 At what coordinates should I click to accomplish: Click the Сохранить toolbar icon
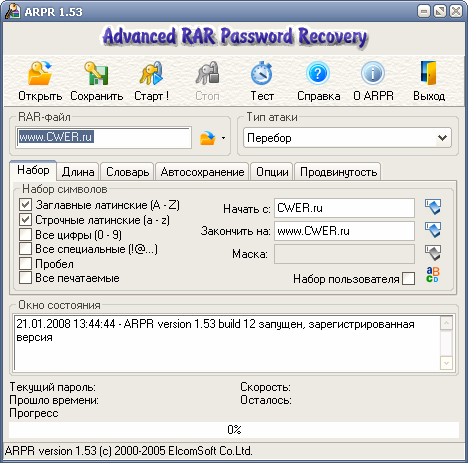point(96,73)
